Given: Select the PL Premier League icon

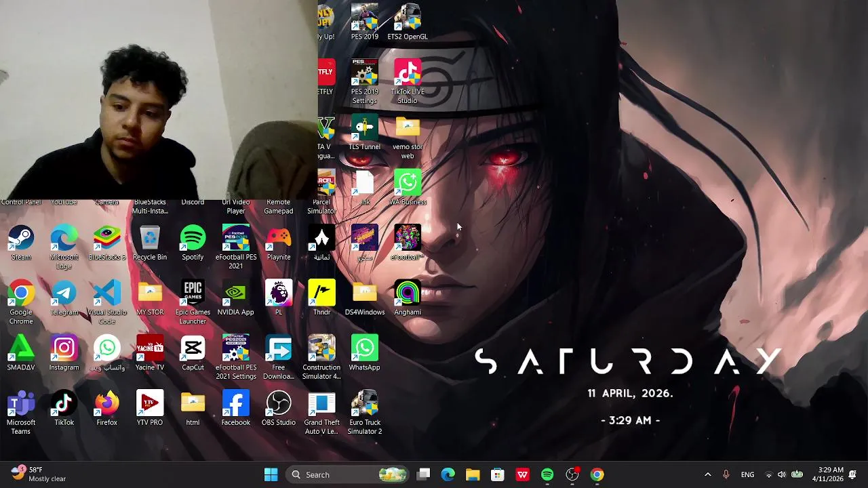Looking at the screenshot, I should [x=279, y=299].
